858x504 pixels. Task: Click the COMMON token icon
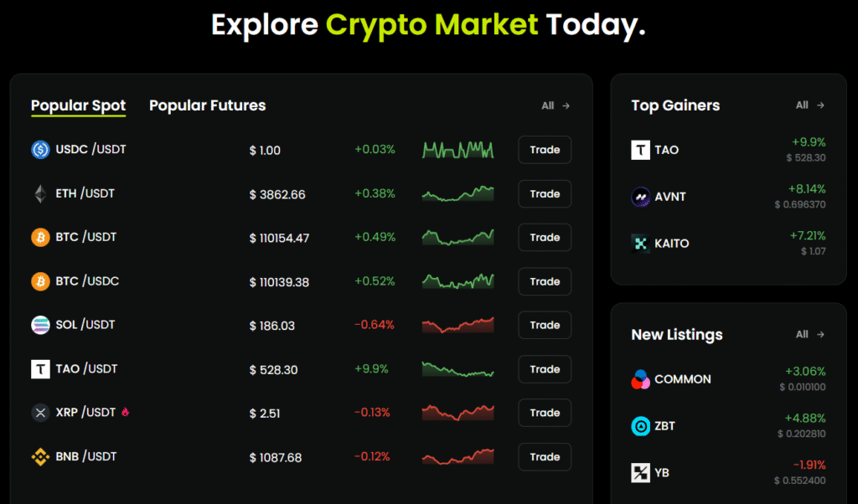coord(640,379)
